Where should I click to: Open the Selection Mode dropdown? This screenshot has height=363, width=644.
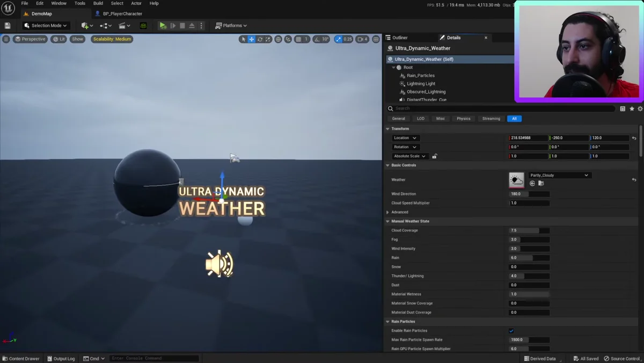46,25
